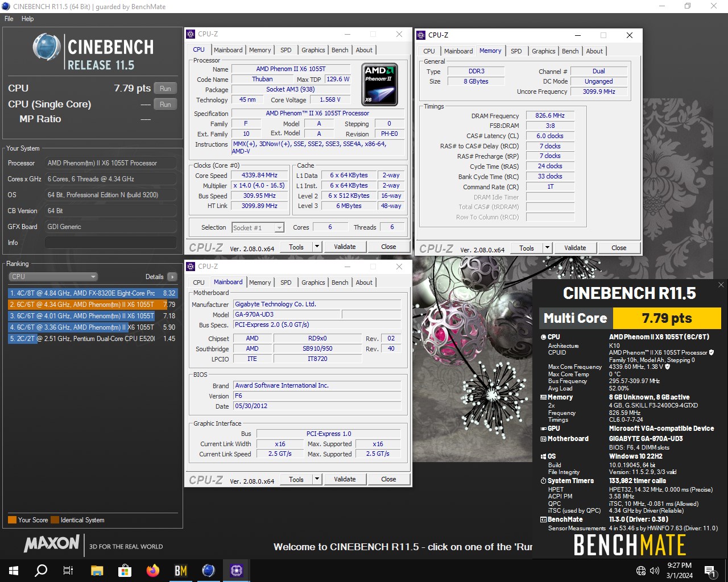
Task: Switch to SPD tab in CPU window
Action: pyautogui.click(x=286, y=50)
